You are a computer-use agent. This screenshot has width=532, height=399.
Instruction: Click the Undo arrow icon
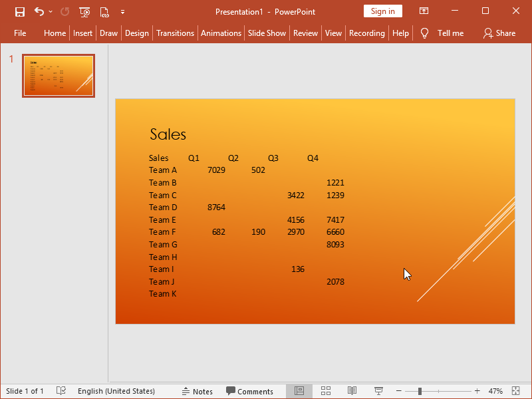(x=39, y=12)
